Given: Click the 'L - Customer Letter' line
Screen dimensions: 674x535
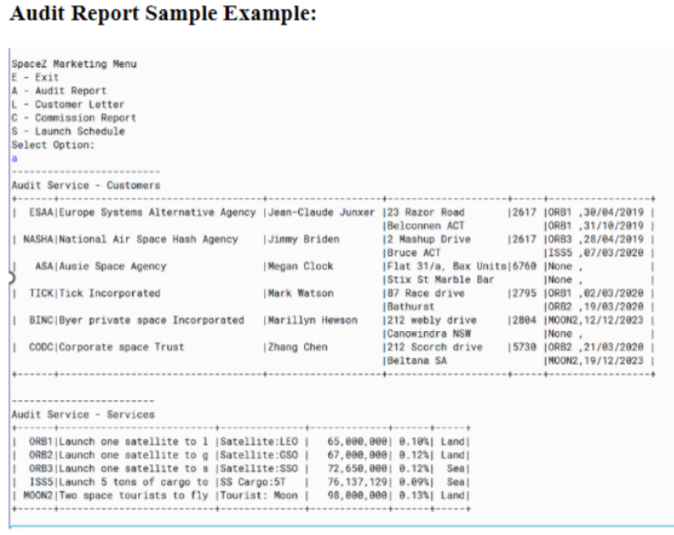Looking at the screenshot, I should [x=68, y=104].
